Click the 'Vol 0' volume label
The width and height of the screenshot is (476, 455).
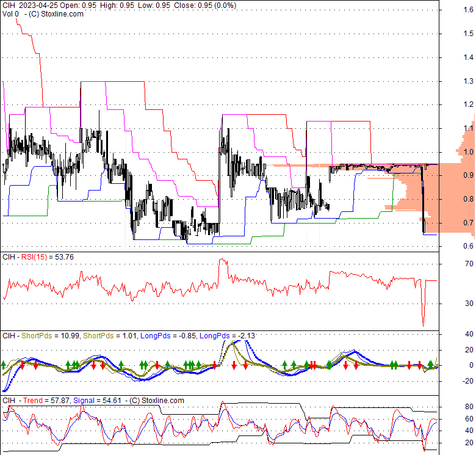point(10,14)
